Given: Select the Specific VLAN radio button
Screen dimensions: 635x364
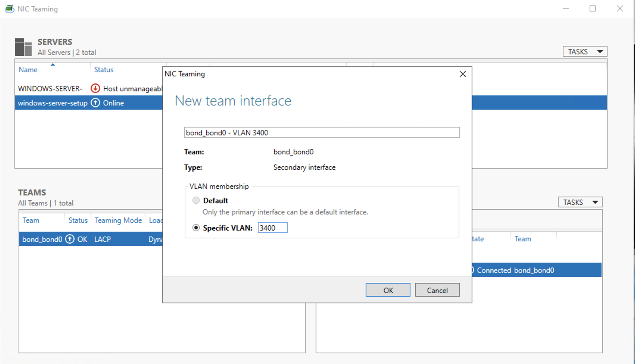Looking at the screenshot, I should 196,228.
